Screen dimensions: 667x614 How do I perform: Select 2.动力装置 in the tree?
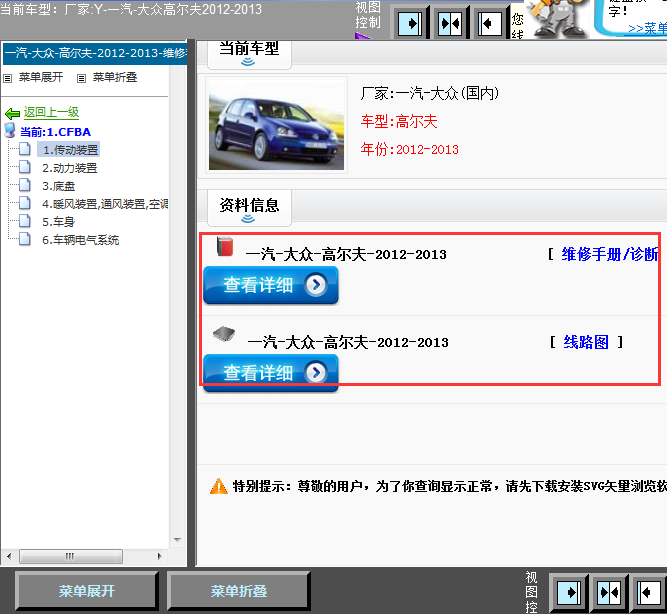point(70,168)
